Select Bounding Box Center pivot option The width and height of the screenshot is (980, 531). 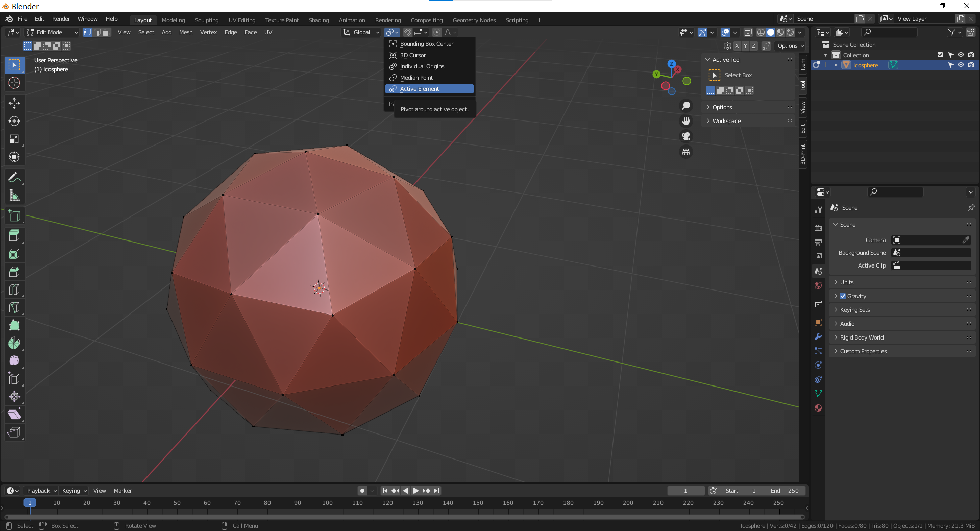click(429, 44)
